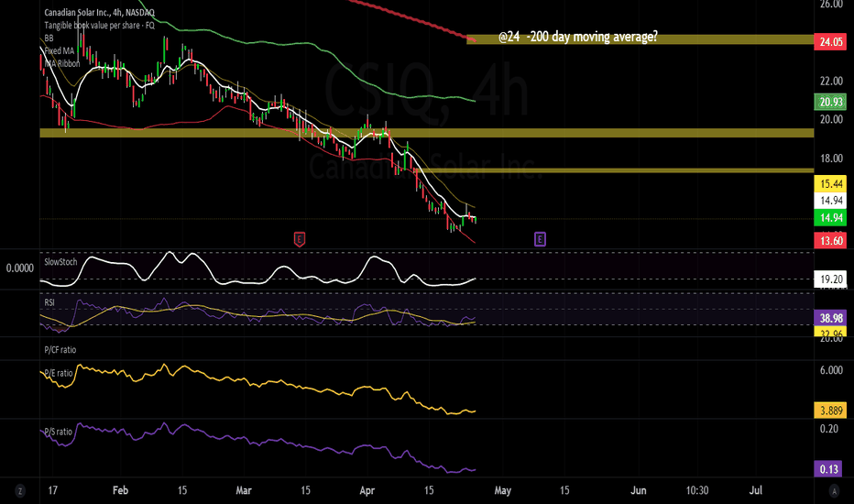Click the May date on time axis
This screenshot has height=504, width=854.
[503, 490]
